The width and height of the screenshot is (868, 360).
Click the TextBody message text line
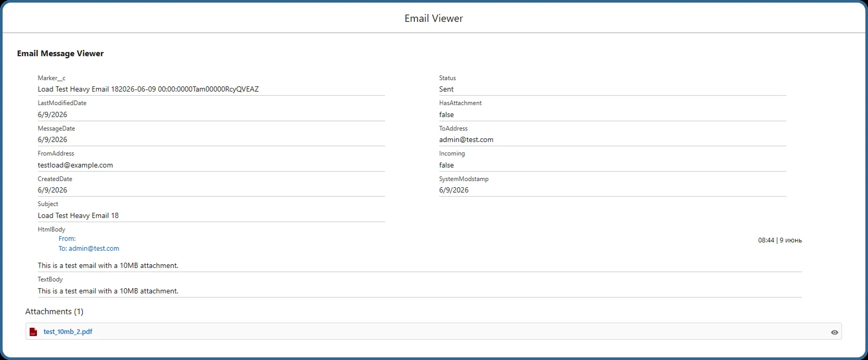(108, 291)
